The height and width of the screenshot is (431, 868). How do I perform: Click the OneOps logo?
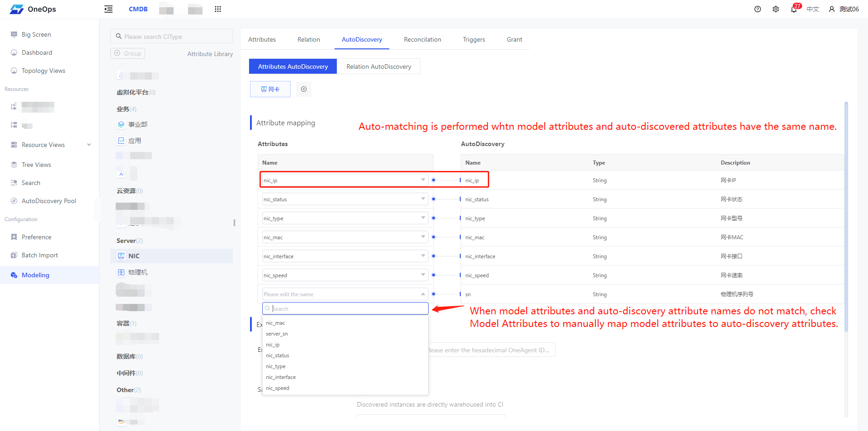(x=33, y=9)
